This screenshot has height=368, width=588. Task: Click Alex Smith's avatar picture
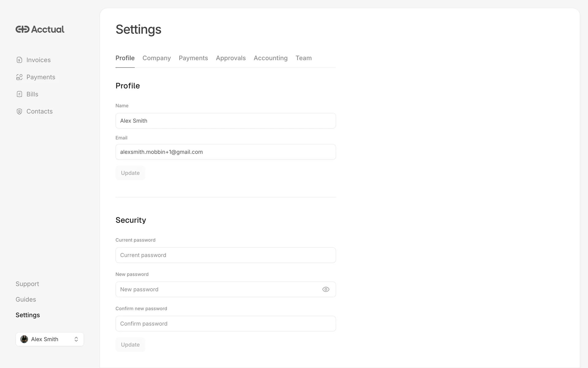point(24,339)
